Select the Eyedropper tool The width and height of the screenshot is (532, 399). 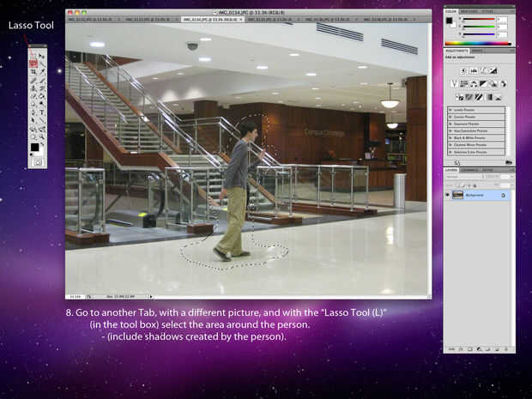[x=42, y=71]
